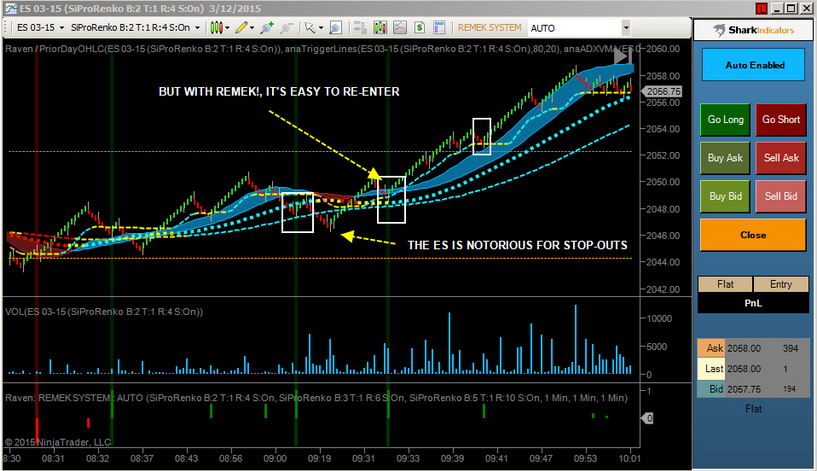Click the REMEK panel 0 value marker
This screenshot has height=471, width=817.
[648, 418]
